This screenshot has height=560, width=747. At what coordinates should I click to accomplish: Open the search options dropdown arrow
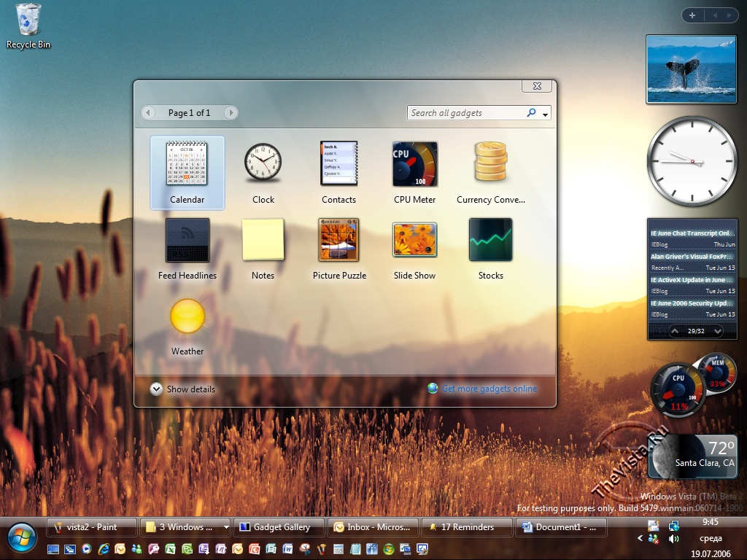(545, 114)
